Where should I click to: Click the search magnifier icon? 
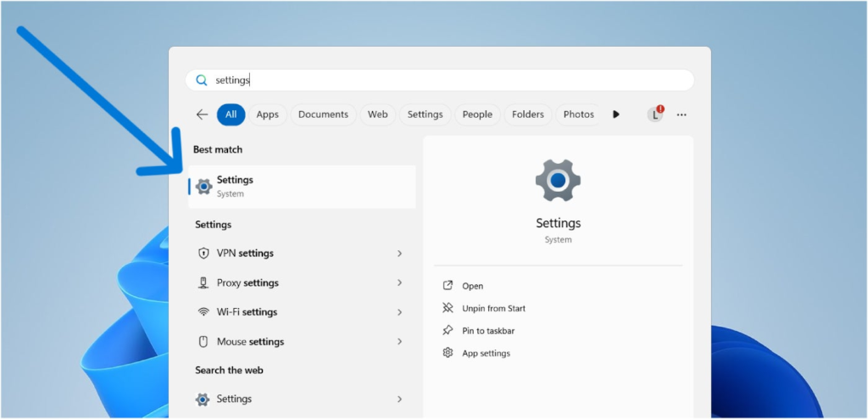click(202, 81)
